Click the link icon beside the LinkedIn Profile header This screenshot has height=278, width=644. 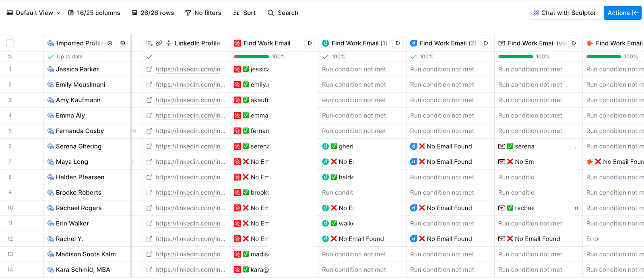(x=159, y=43)
